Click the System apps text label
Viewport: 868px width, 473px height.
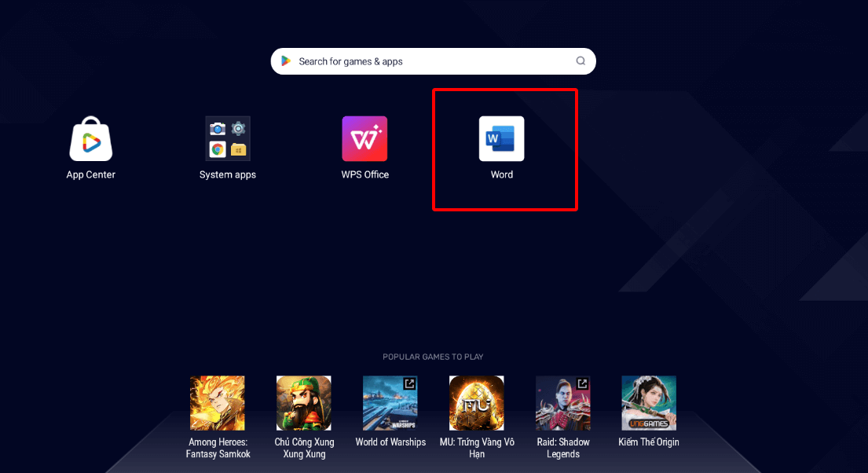228,174
